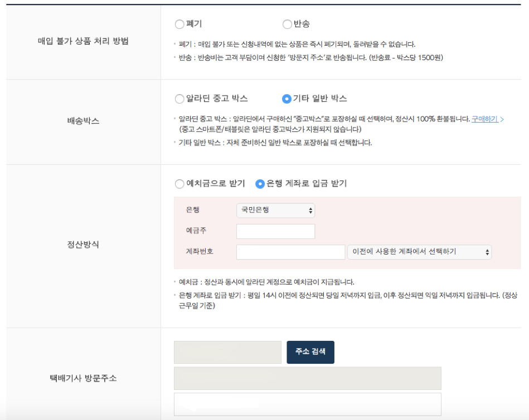Viewport: 529px width, 420px height.
Task: Click the 매입 불가 상품 처리 방법 label
Action: (x=83, y=40)
